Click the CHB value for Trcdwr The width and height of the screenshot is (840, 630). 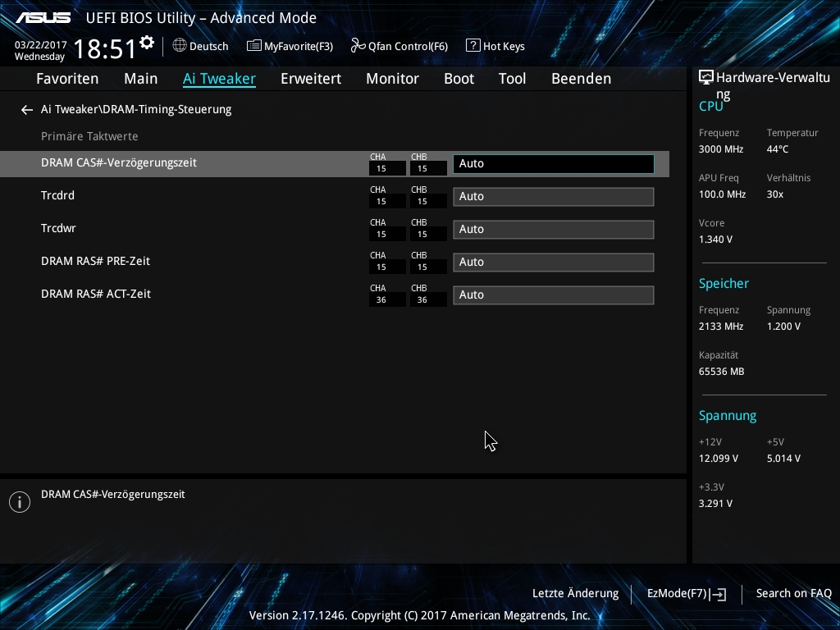[428, 234]
